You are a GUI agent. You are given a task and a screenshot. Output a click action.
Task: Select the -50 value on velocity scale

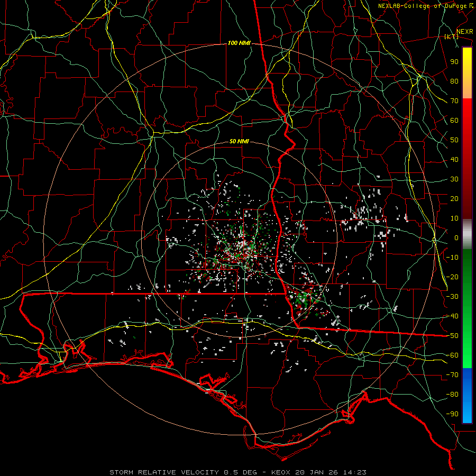(452, 336)
